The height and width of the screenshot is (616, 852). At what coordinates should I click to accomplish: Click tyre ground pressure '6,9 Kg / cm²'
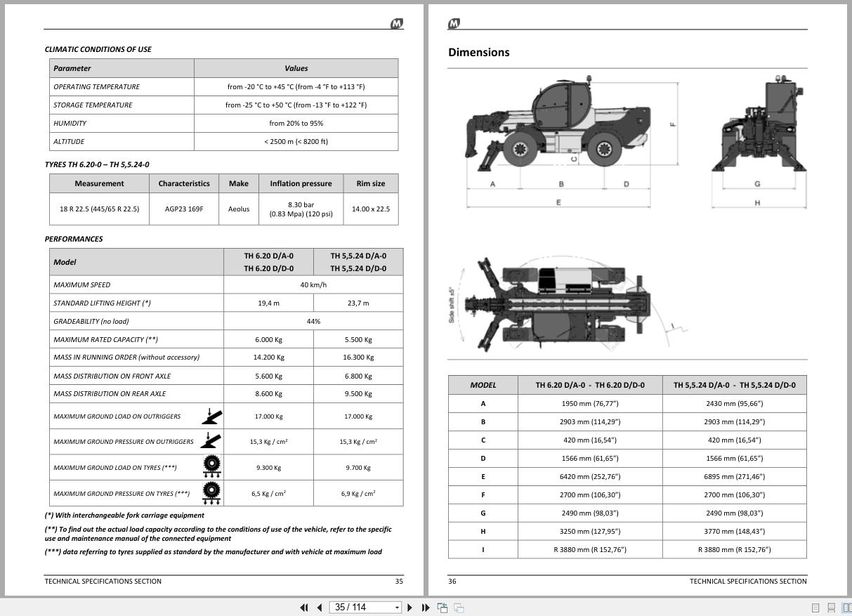pyautogui.click(x=358, y=493)
